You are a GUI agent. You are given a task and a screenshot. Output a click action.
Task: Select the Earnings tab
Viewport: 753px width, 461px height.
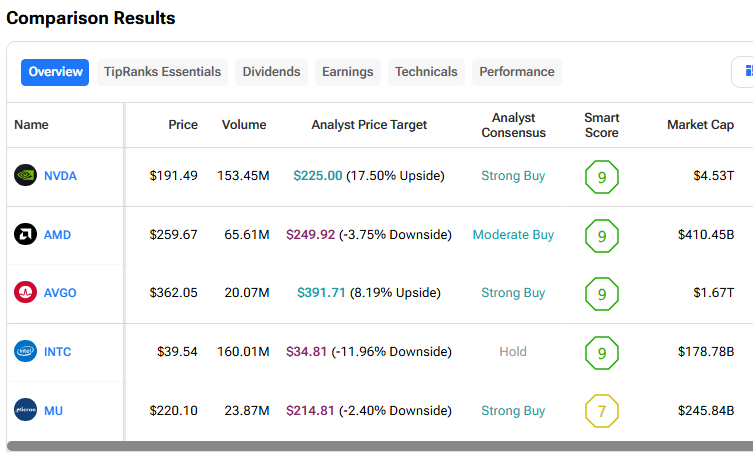(x=347, y=72)
